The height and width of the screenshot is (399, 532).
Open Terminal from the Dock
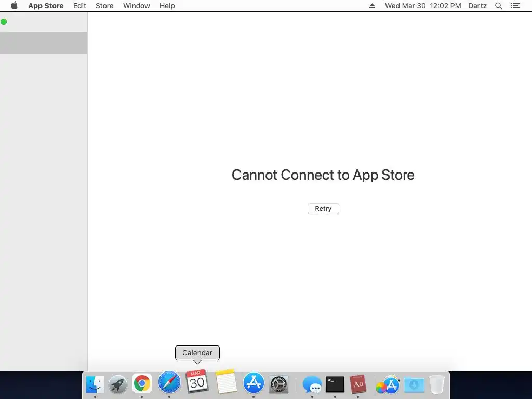point(335,384)
